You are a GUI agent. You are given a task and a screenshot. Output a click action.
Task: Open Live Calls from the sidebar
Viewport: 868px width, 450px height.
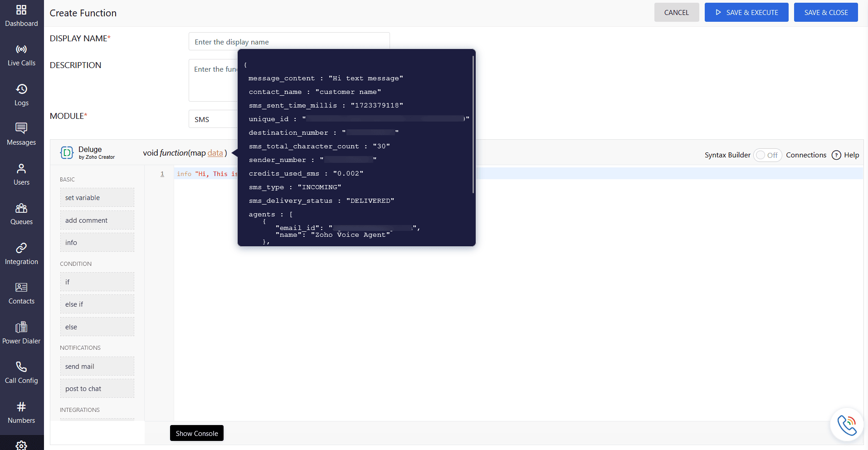21,55
